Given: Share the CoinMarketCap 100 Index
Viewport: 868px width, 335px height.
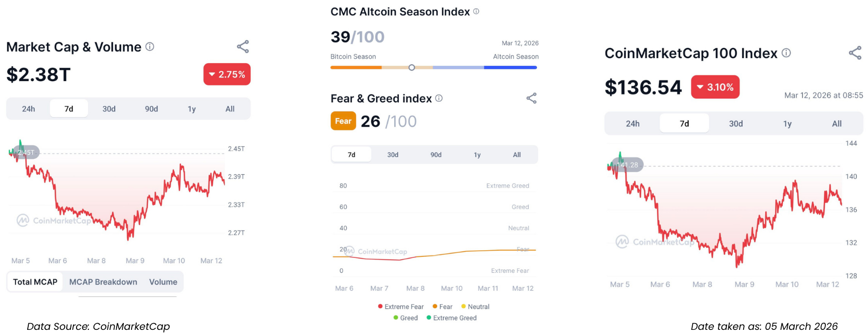Looking at the screenshot, I should tap(855, 53).
